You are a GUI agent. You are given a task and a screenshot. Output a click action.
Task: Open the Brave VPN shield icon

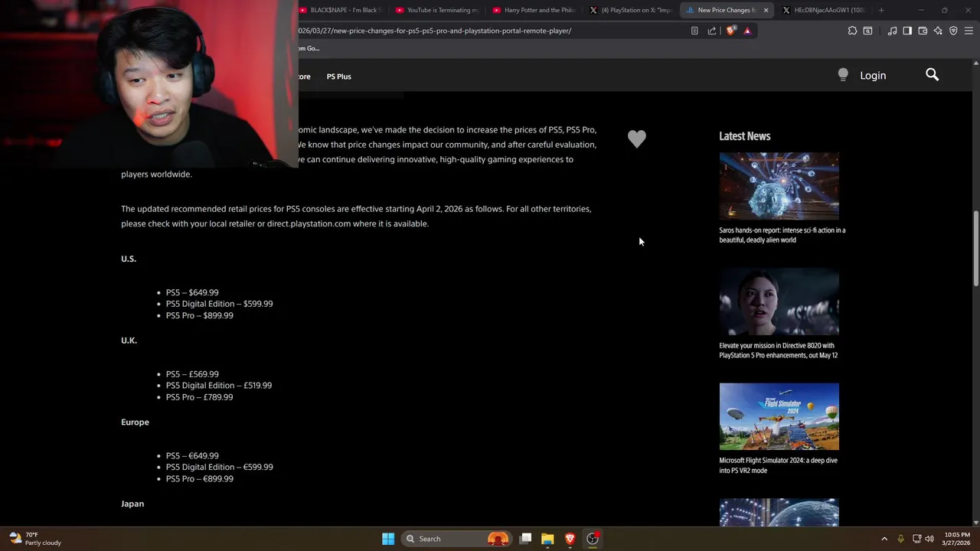coord(953,31)
